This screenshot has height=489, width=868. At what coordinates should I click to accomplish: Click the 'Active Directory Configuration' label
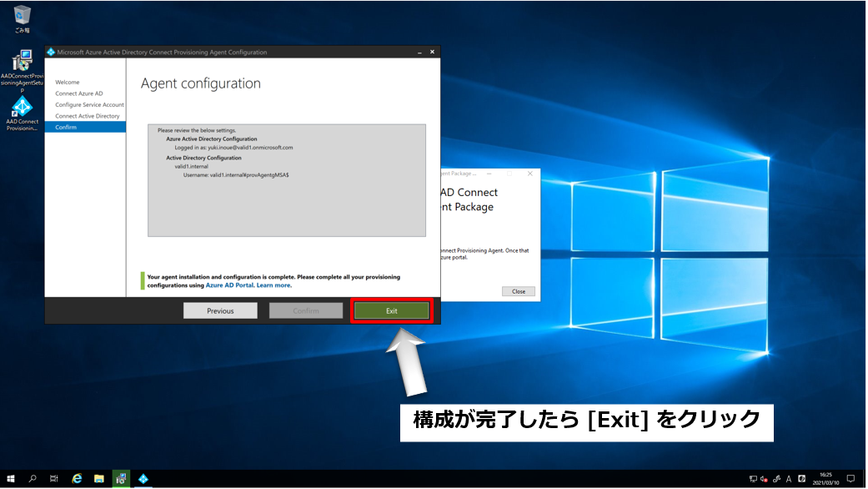click(x=203, y=158)
